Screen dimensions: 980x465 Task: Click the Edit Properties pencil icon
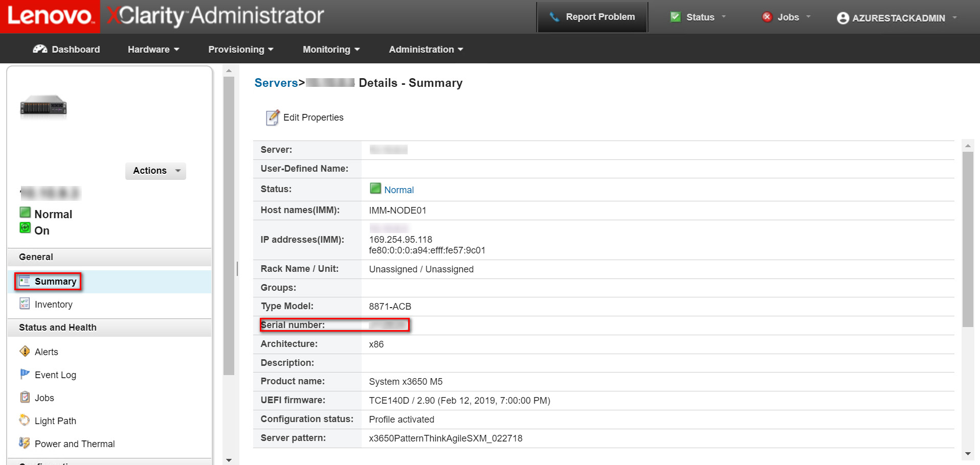coord(273,118)
